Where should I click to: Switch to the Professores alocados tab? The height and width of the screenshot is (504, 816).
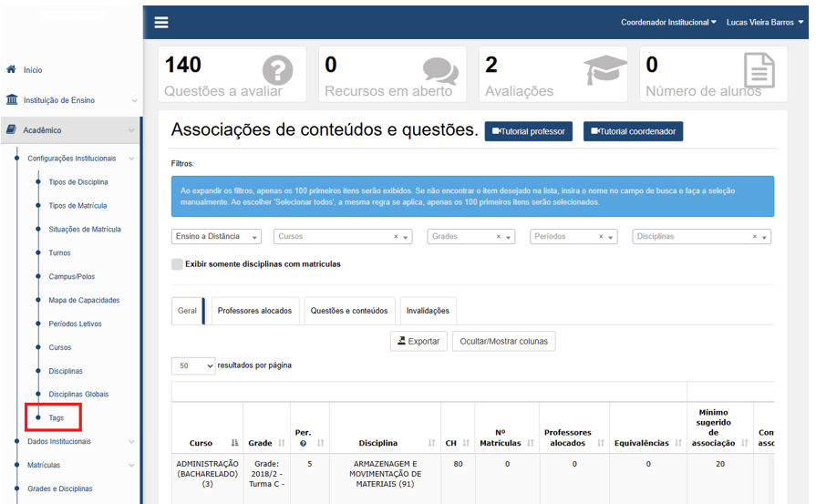point(254,311)
